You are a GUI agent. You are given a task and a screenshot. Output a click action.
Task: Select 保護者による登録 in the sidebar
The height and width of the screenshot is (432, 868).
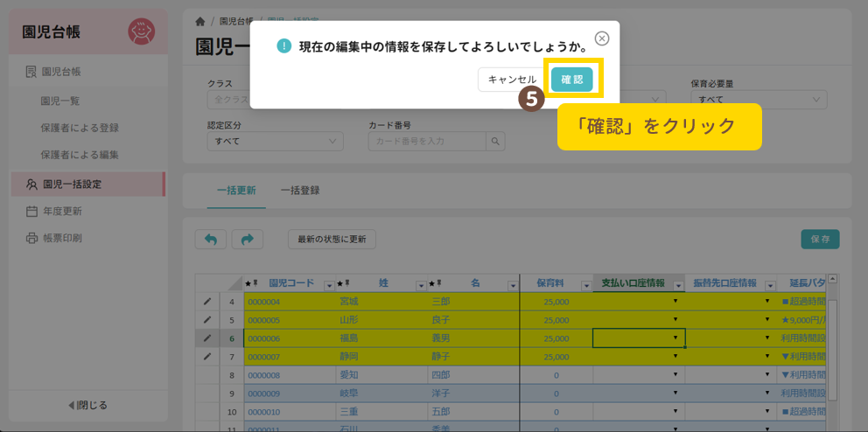click(x=80, y=128)
